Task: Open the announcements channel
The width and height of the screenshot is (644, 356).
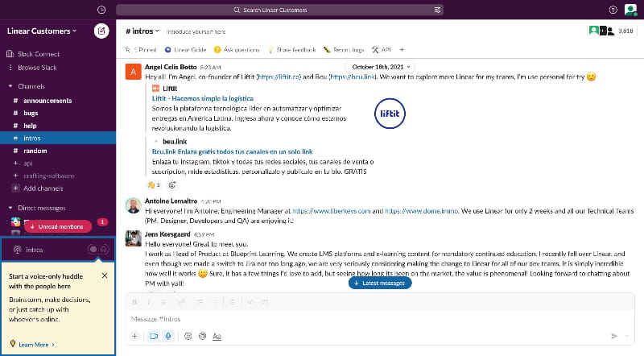Action: pos(57,101)
